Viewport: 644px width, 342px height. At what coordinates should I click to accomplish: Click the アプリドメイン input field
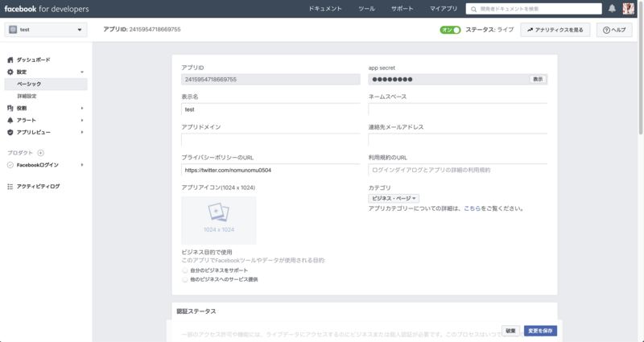pyautogui.click(x=270, y=139)
